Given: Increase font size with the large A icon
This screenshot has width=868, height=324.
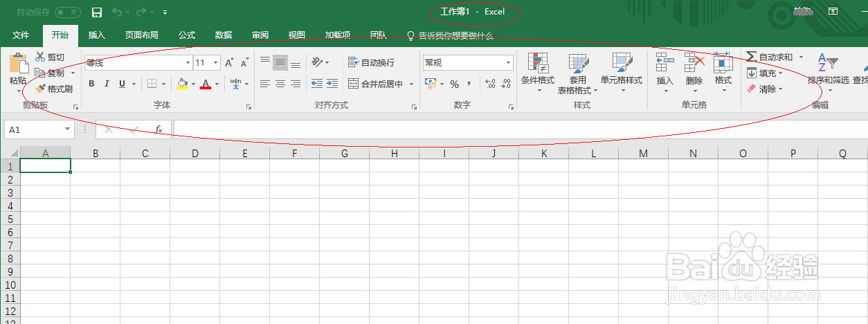Looking at the screenshot, I should pos(229,63).
